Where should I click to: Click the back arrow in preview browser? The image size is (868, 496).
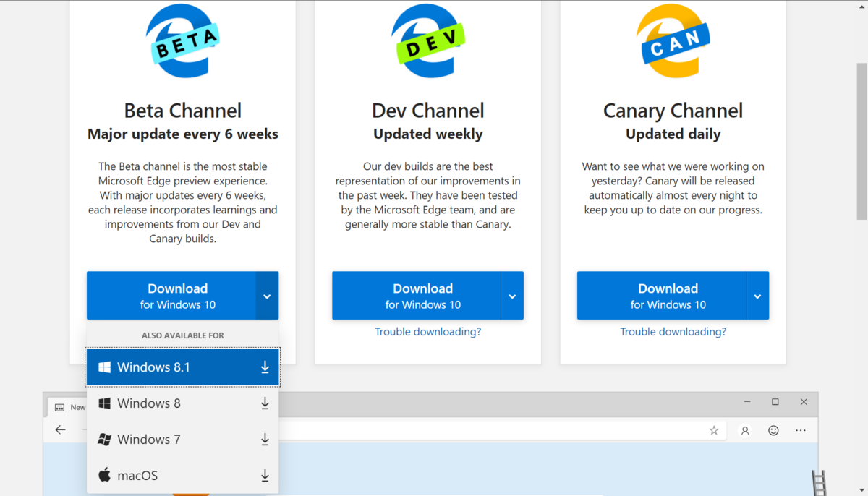point(61,429)
